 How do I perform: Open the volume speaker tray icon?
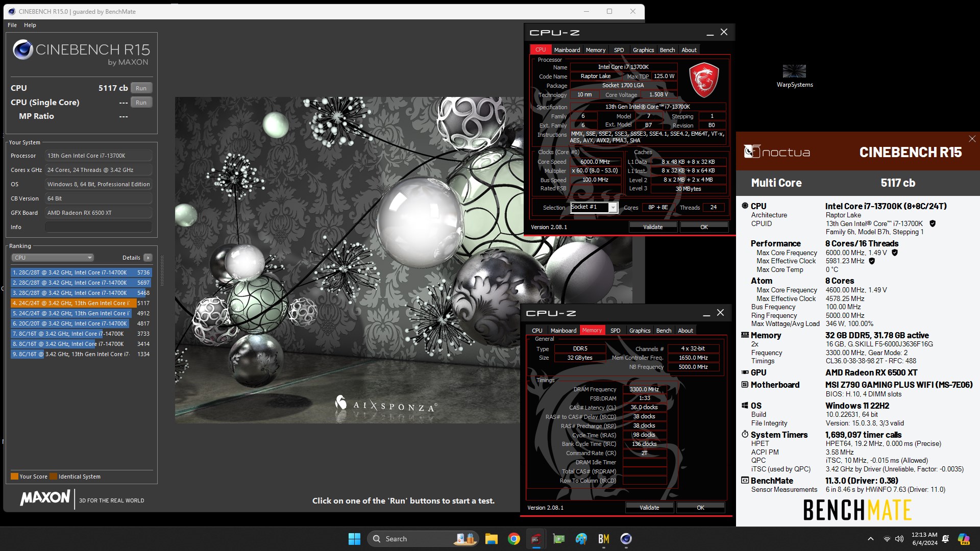899,539
